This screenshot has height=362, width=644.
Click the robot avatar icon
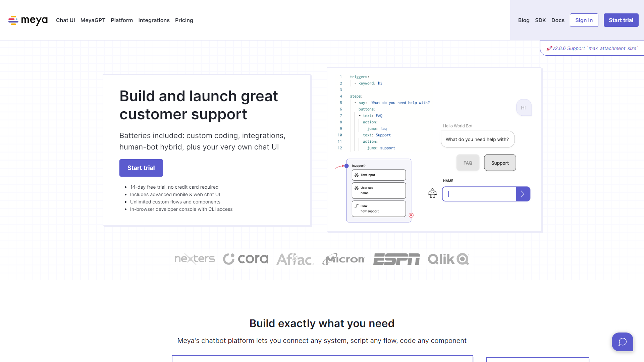pyautogui.click(x=432, y=193)
